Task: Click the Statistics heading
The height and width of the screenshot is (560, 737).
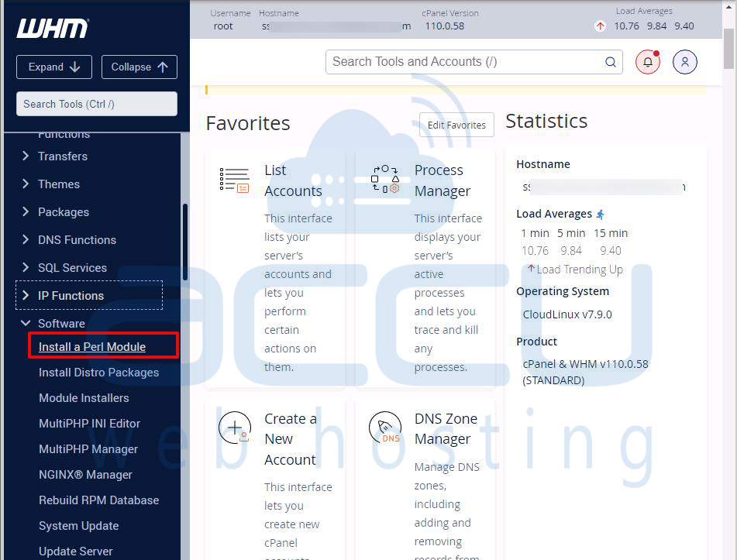Action: point(546,121)
